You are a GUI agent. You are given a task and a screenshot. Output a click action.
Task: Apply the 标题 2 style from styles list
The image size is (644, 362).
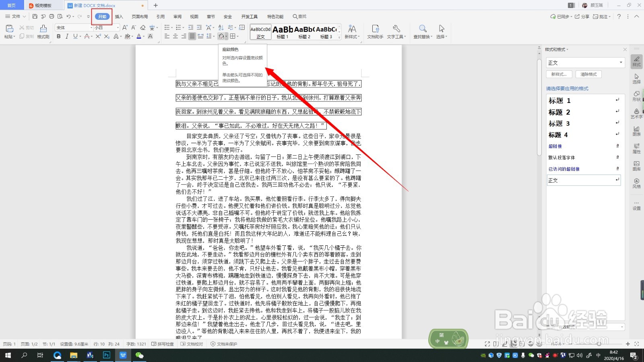(559, 112)
